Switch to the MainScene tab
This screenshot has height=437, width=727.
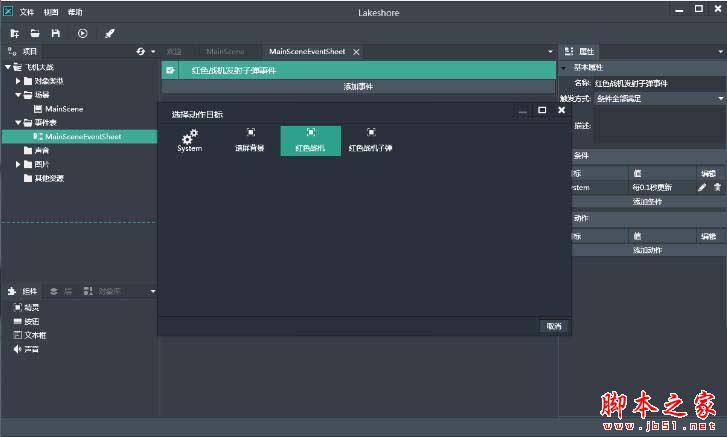(x=225, y=51)
